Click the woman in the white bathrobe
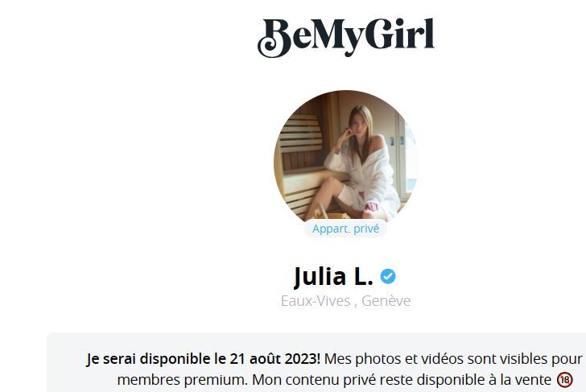The image size is (586, 392). (x=361, y=164)
